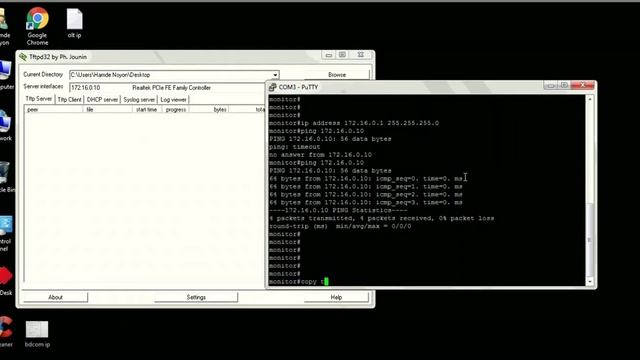Click the 'progress' column header
The image size is (640, 360).
[176, 109]
